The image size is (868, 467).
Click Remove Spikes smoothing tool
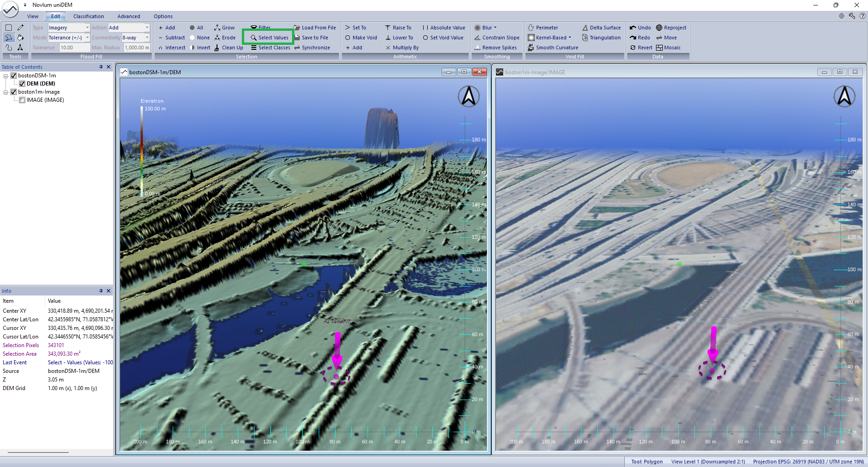tap(495, 48)
